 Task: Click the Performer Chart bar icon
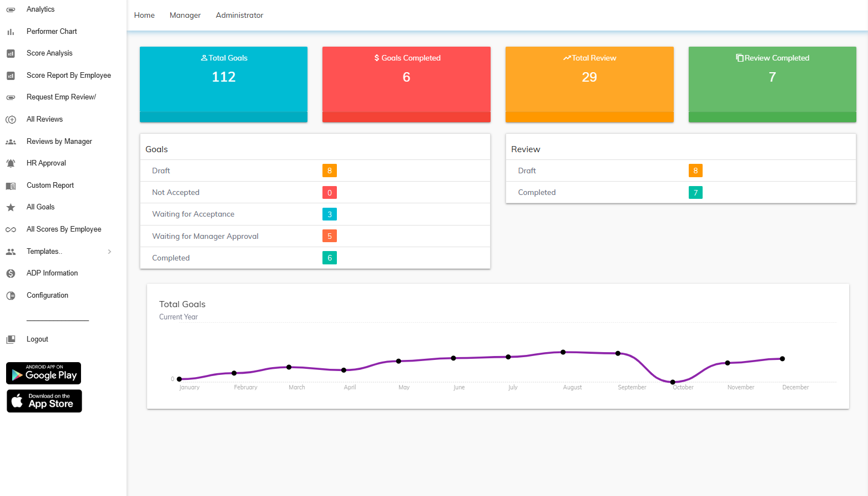pos(11,32)
